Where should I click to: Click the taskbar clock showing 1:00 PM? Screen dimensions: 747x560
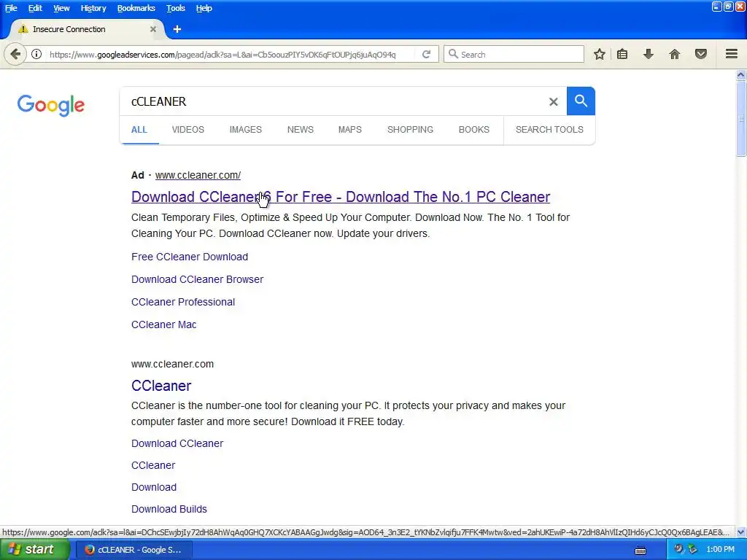point(720,550)
